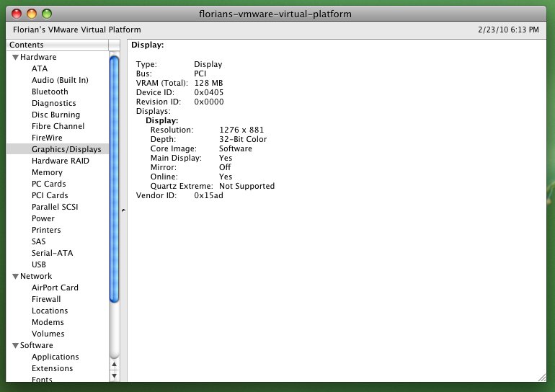Select ATA in the Hardware list
This screenshot has height=392, width=555.
[40, 69]
